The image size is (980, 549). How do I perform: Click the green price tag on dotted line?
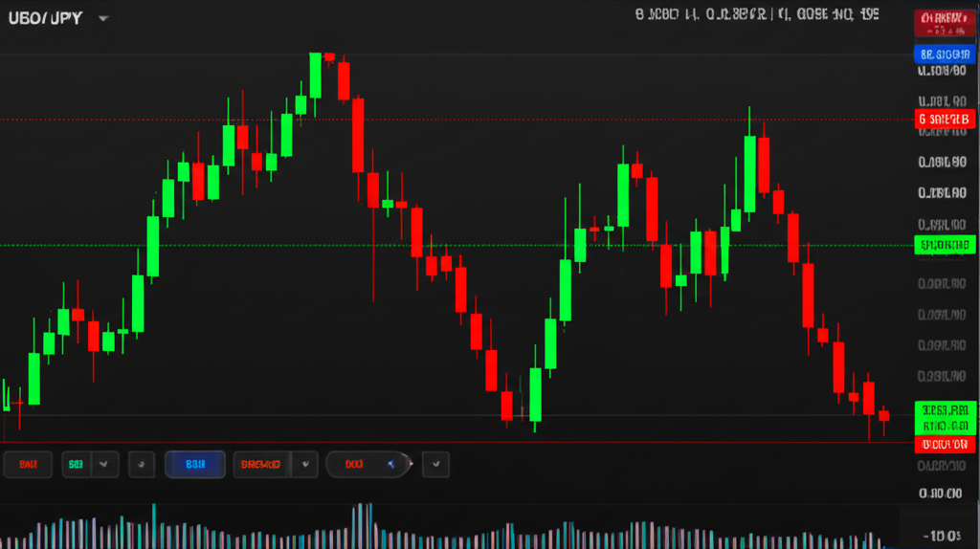[x=946, y=245]
